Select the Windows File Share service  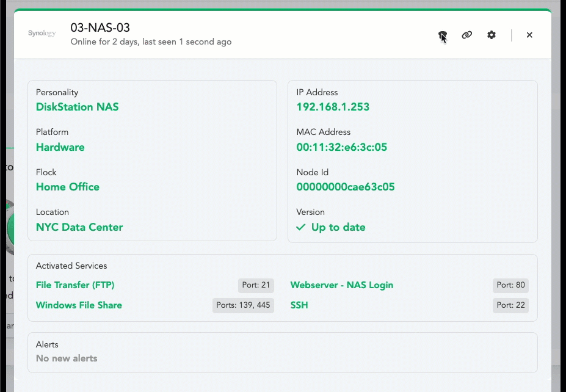[79, 305]
